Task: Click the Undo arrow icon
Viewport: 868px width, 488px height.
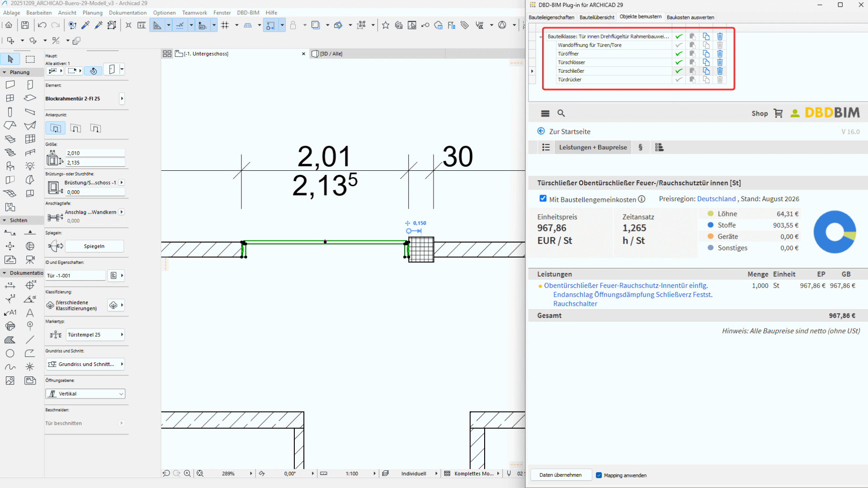Action: click(42, 25)
